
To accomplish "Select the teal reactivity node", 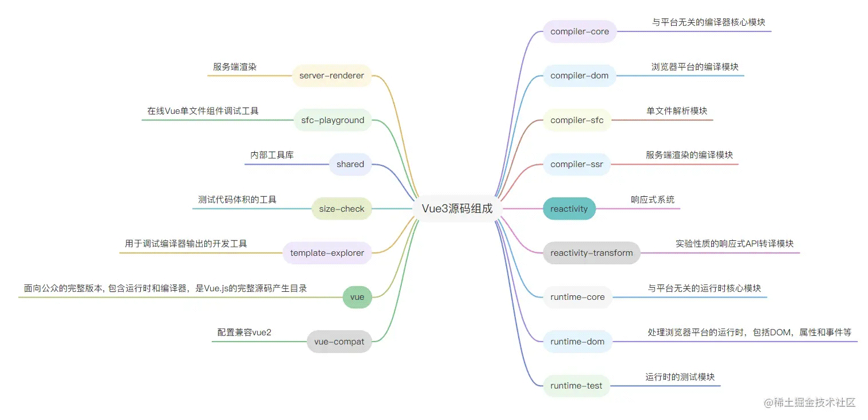I will click(569, 209).
